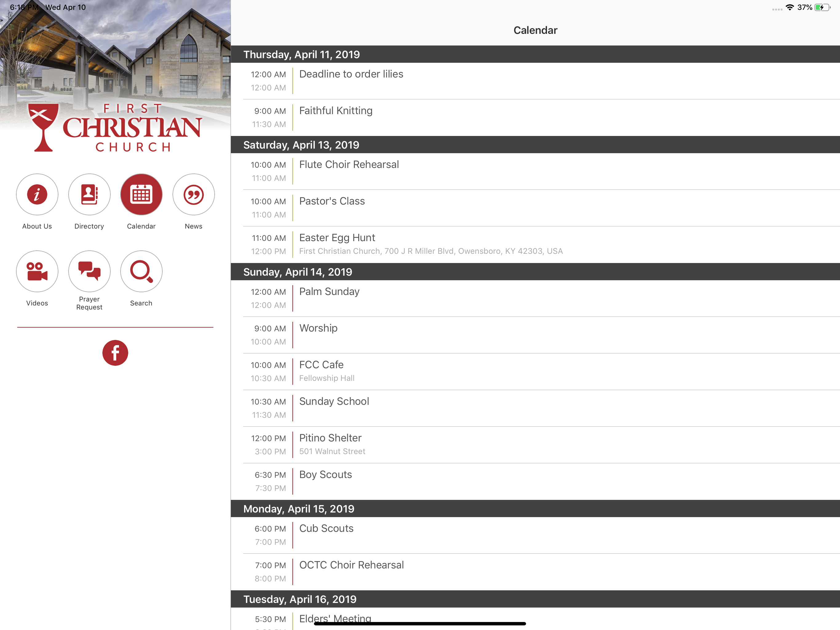Open the News quote icon
Screen dimensions: 840x630
click(194, 194)
